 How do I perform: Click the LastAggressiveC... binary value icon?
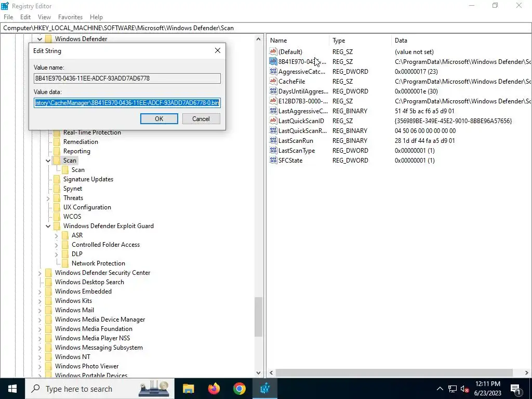click(x=273, y=111)
